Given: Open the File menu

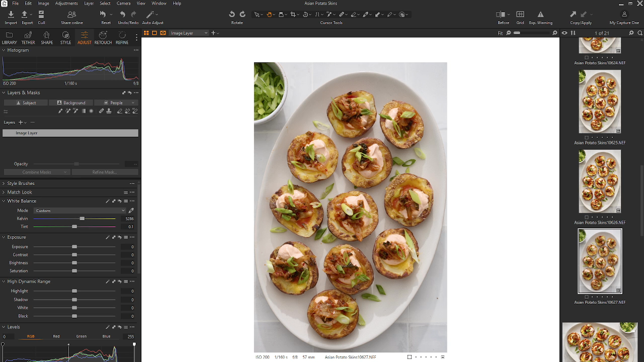Looking at the screenshot, I should tap(16, 4).
